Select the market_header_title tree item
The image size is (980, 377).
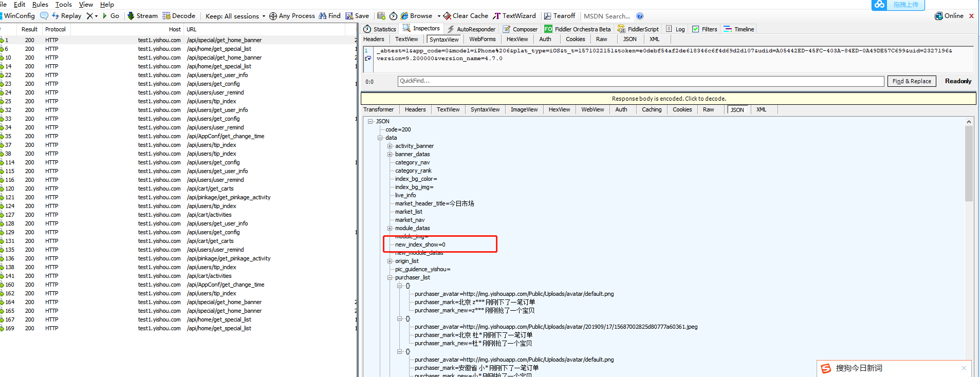pos(434,203)
